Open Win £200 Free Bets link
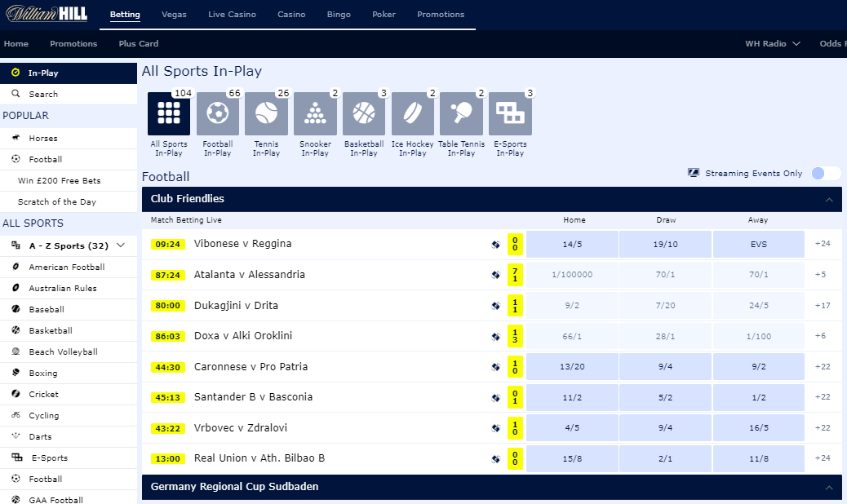This screenshot has width=847, height=504. click(x=60, y=180)
